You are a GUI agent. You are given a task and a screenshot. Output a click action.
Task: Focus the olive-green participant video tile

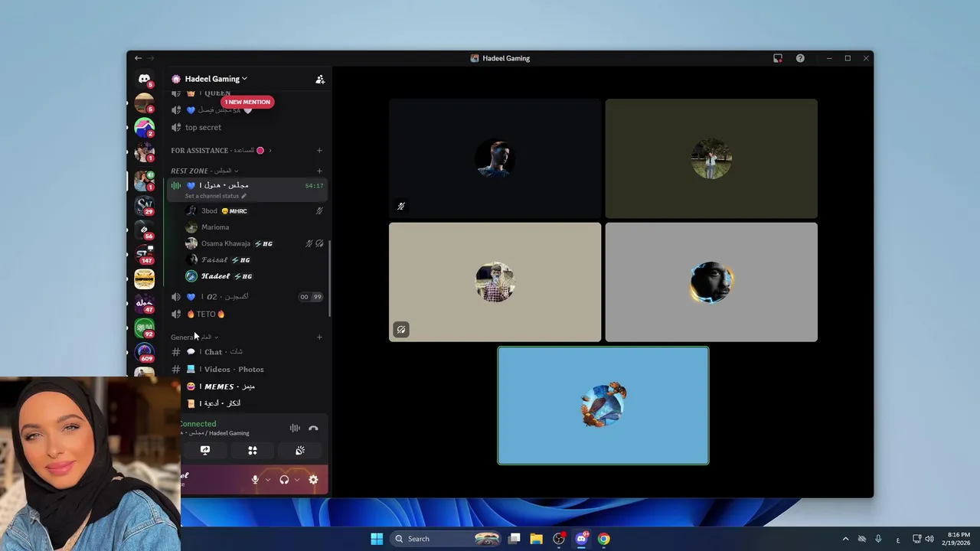711,158
